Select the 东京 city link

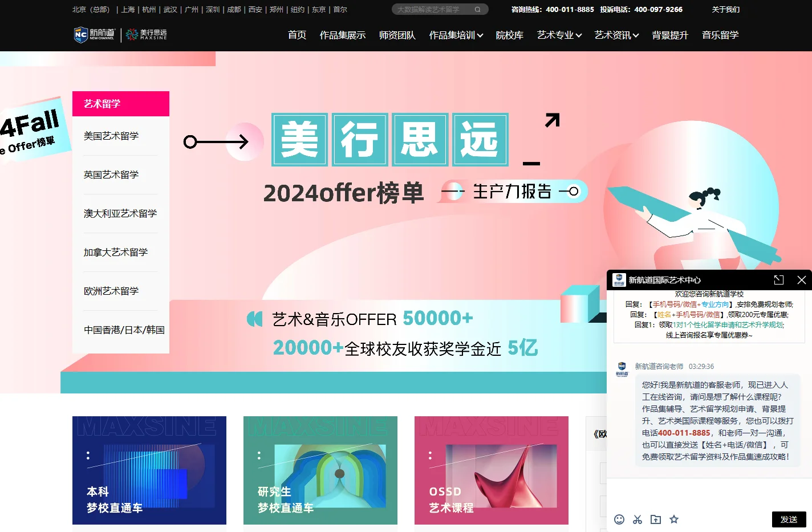319,10
